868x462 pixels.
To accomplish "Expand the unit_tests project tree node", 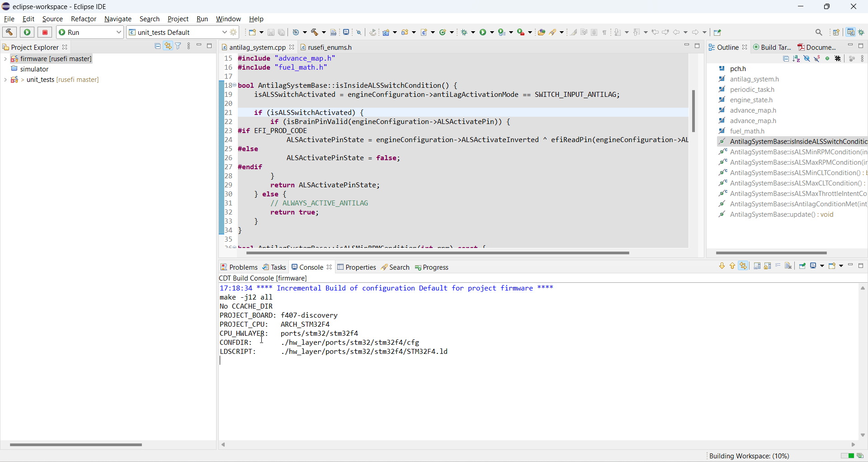I will (5, 80).
